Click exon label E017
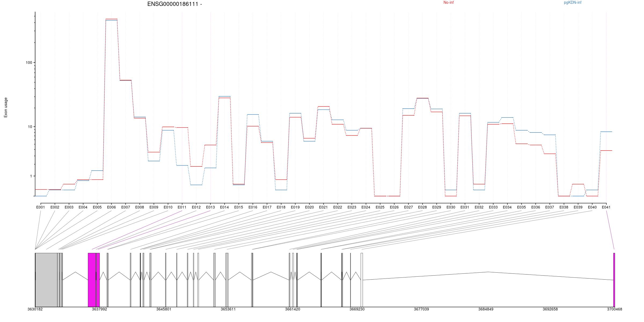The width and height of the screenshot is (644, 322). click(x=267, y=207)
